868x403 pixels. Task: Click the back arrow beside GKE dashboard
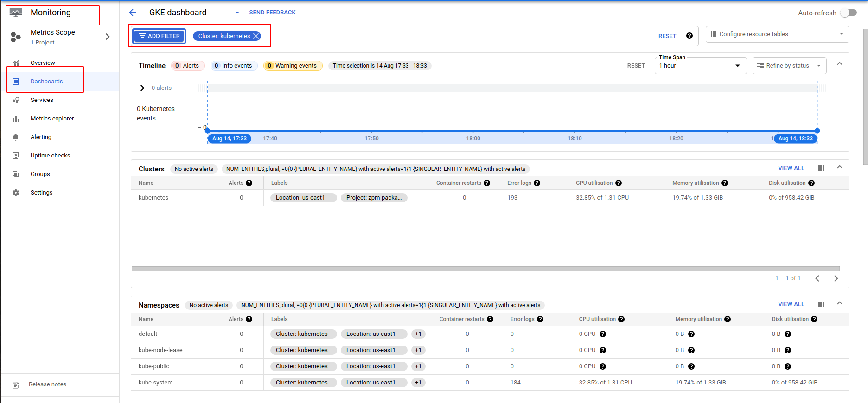[x=133, y=13]
